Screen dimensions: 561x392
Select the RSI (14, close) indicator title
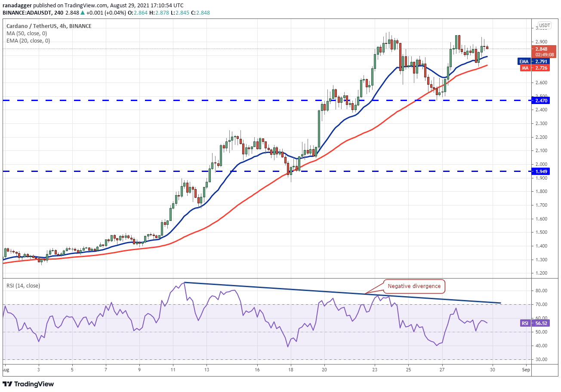point(24,285)
